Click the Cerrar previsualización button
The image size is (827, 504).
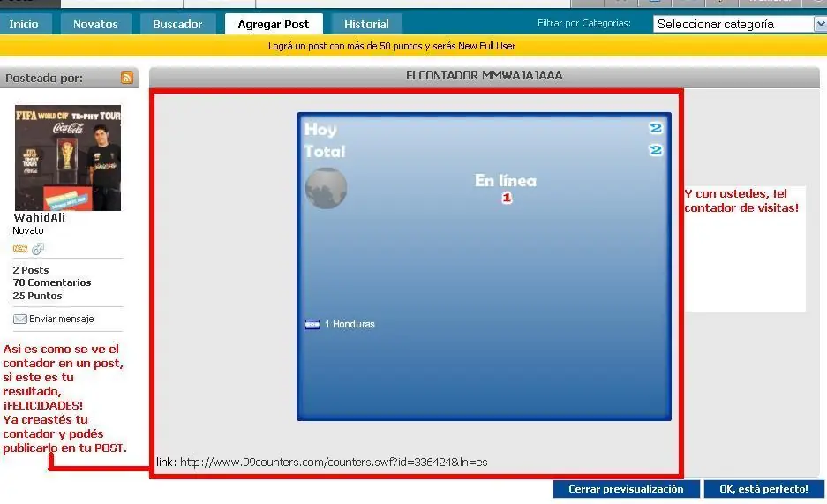coord(626,489)
